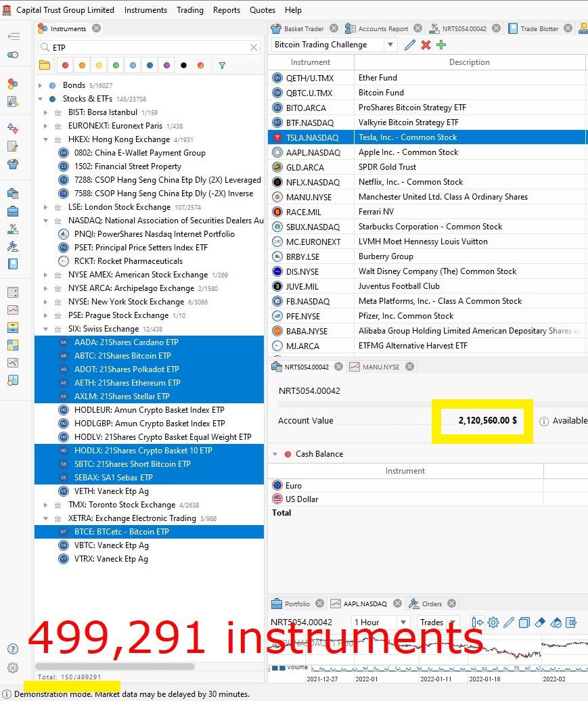Switch to the Basket Trader tab
The height and width of the screenshot is (701, 588).
303,28
